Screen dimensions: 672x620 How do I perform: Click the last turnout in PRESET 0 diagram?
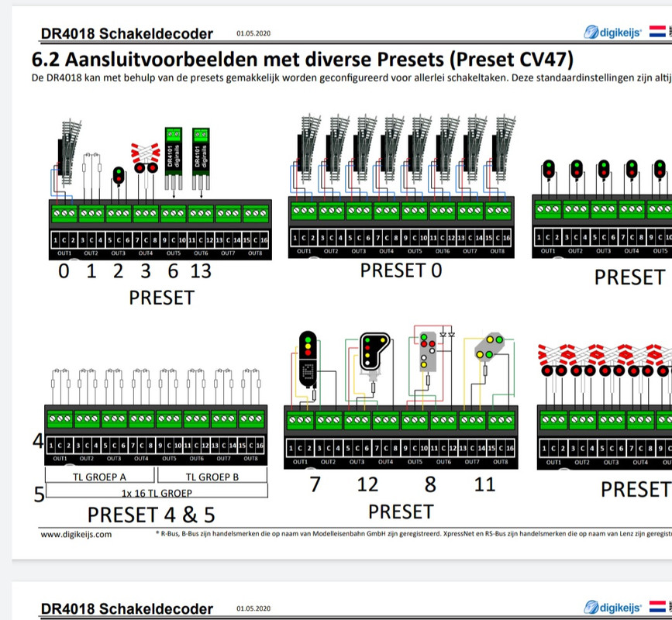[x=504, y=148]
